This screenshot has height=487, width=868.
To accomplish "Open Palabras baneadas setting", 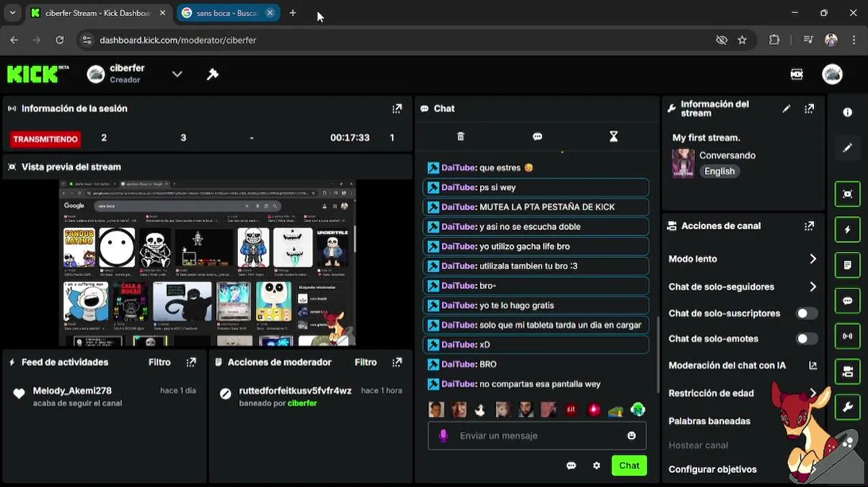I will click(709, 421).
